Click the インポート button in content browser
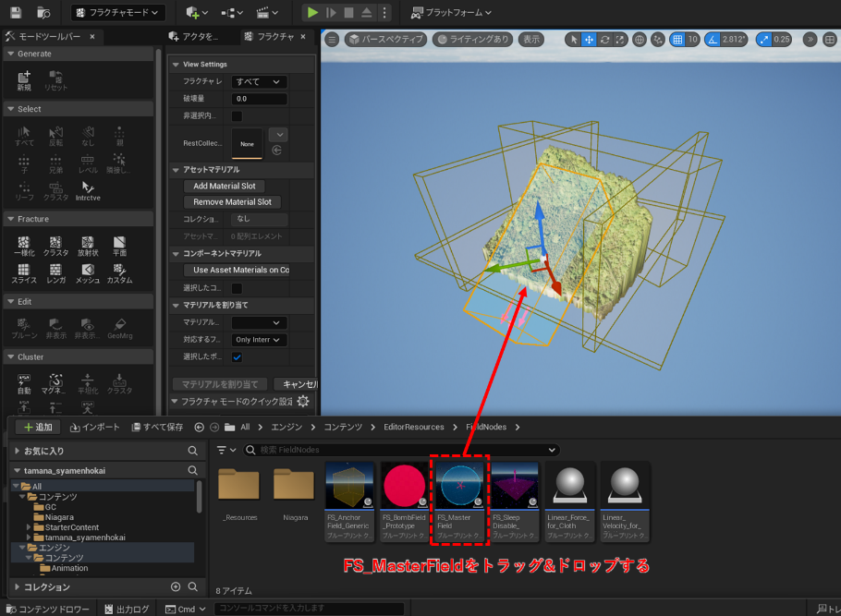Viewport: 841px width, 616px height. [95, 427]
